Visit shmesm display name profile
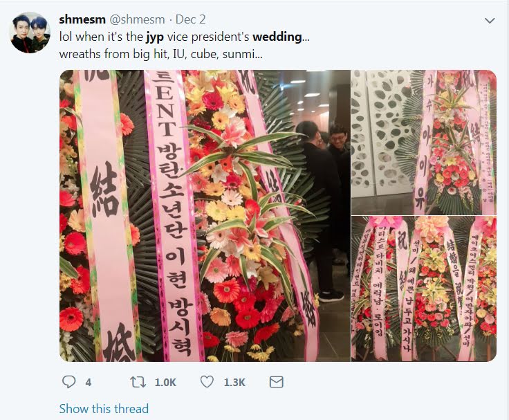 [x=82, y=19]
